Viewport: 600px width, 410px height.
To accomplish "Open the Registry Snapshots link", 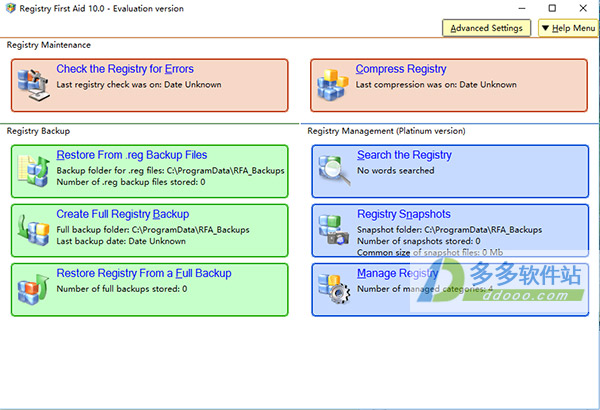I will click(404, 214).
